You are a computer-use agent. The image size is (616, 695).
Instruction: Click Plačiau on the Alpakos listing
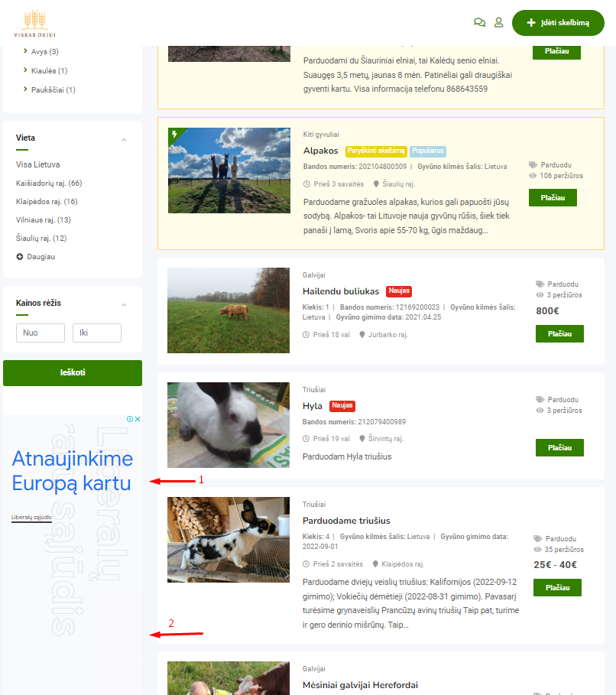tap(553, 198)
